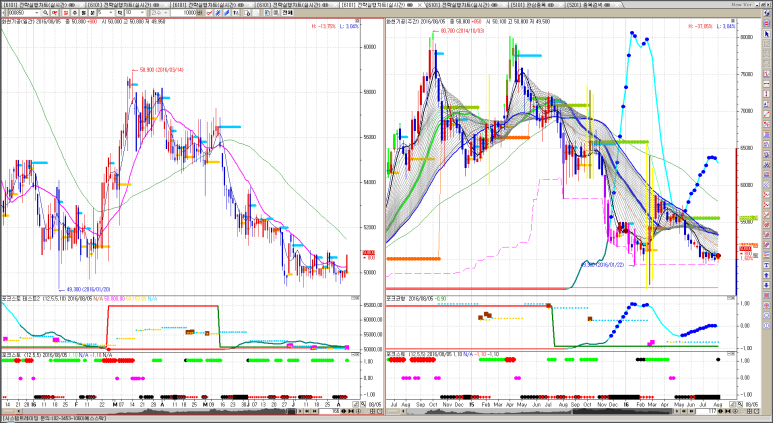The width and height of the screenshot is (773, 423).
Task: Select the arrow pointer tool in right toolbar
Action: point(767,33)
